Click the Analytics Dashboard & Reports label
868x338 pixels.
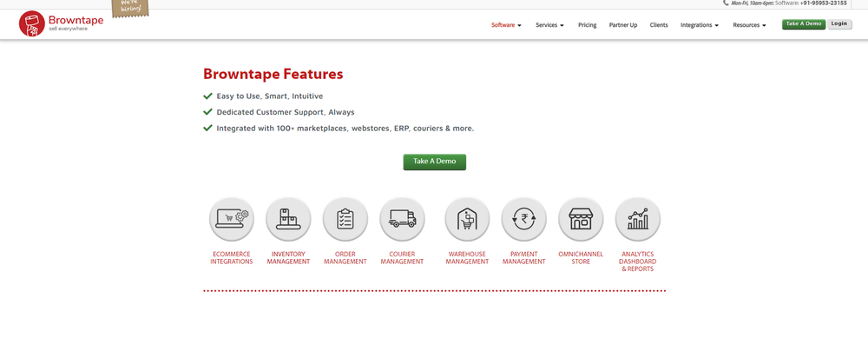[x=638, y=262]
